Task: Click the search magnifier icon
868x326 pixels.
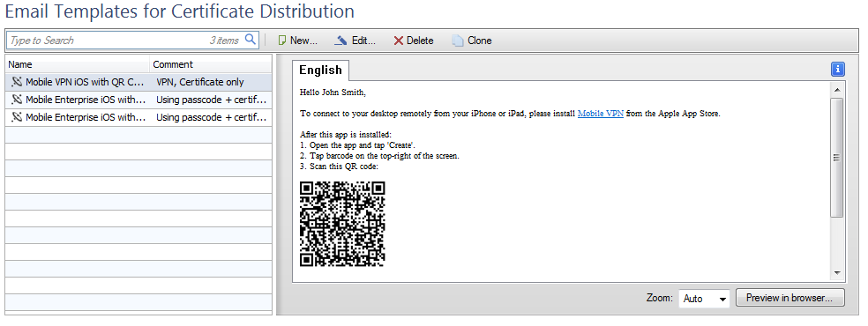Action: (x=251, y=40)
